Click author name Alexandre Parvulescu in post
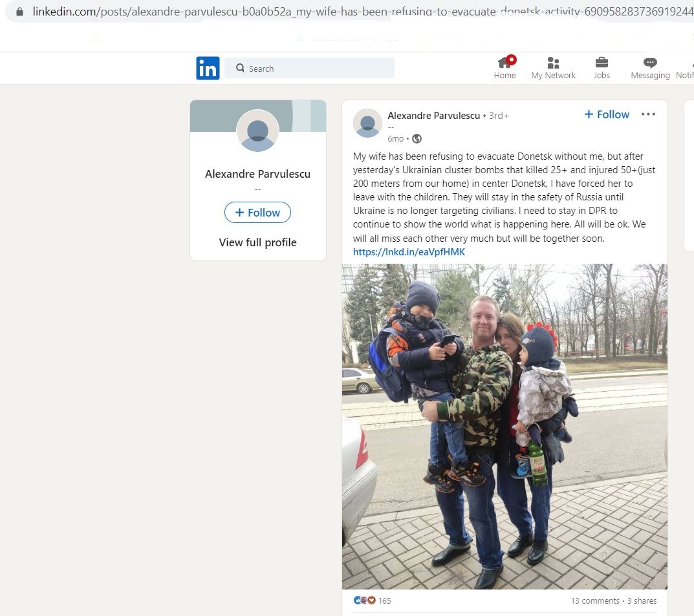Screen dimensions: 694x616 (x=434, y=116)
